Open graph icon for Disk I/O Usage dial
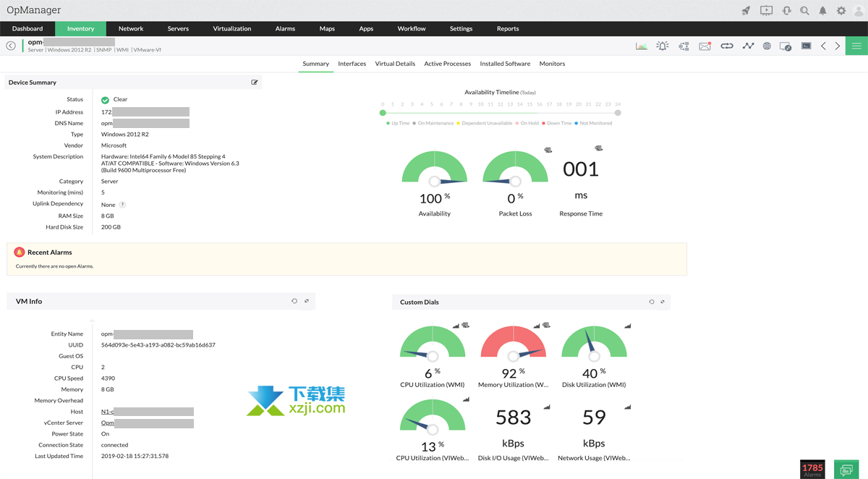Image resolution: width=868 pixels, height=479 pixels. 546,407
